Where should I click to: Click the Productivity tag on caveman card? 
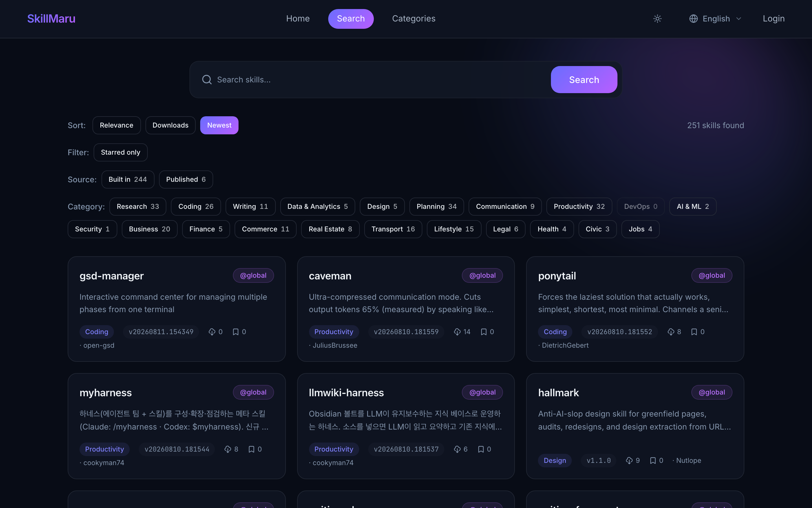coord(334,332)
